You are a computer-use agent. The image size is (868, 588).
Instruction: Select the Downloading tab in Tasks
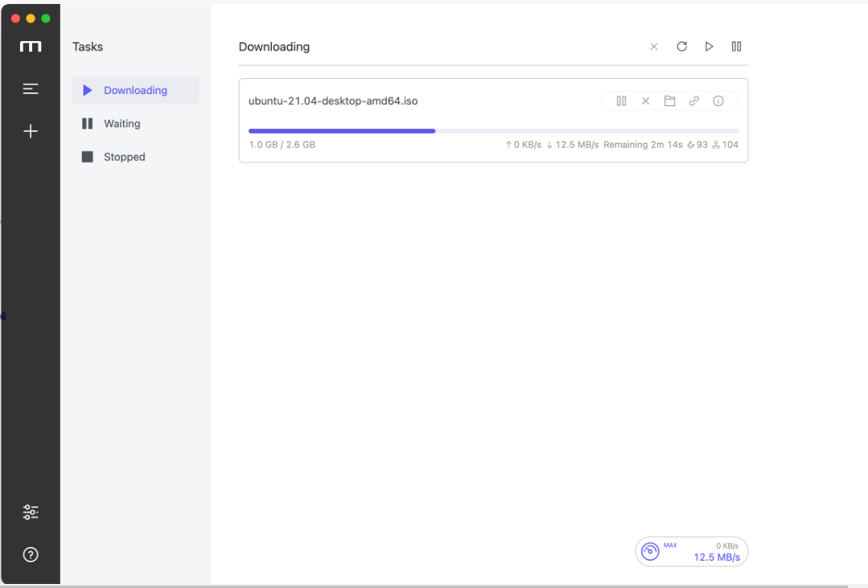pos(135,90)
